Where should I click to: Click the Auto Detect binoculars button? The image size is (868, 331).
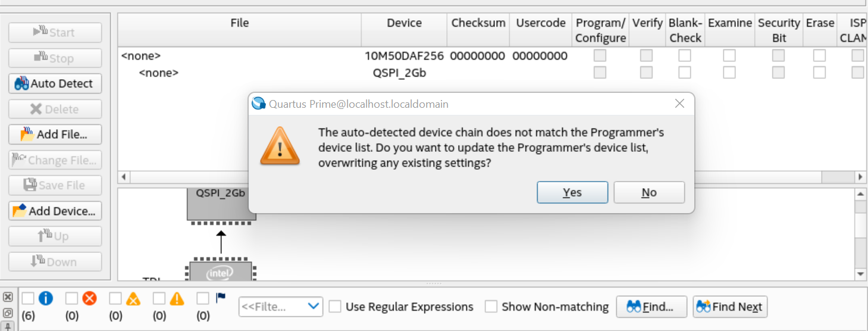point(55,83)
